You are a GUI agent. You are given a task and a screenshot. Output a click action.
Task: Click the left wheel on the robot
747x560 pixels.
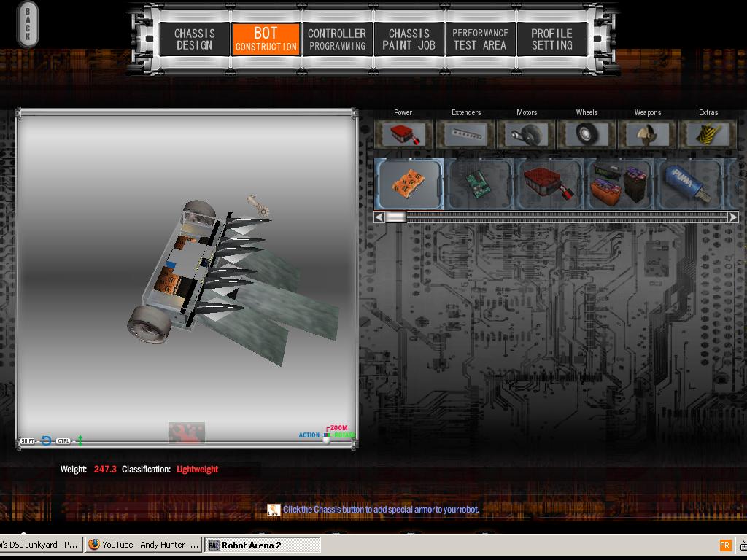point(150,323)
